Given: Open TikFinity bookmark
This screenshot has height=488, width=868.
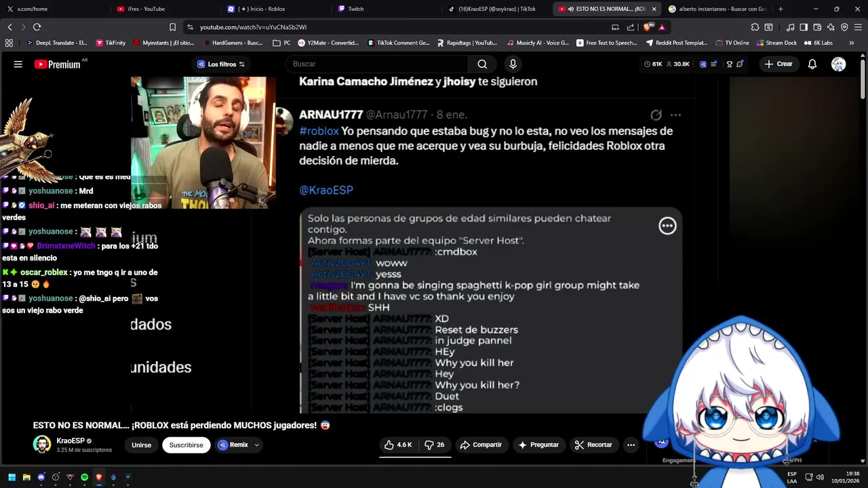Looking at the screenshot, I should tap(111, 43).
